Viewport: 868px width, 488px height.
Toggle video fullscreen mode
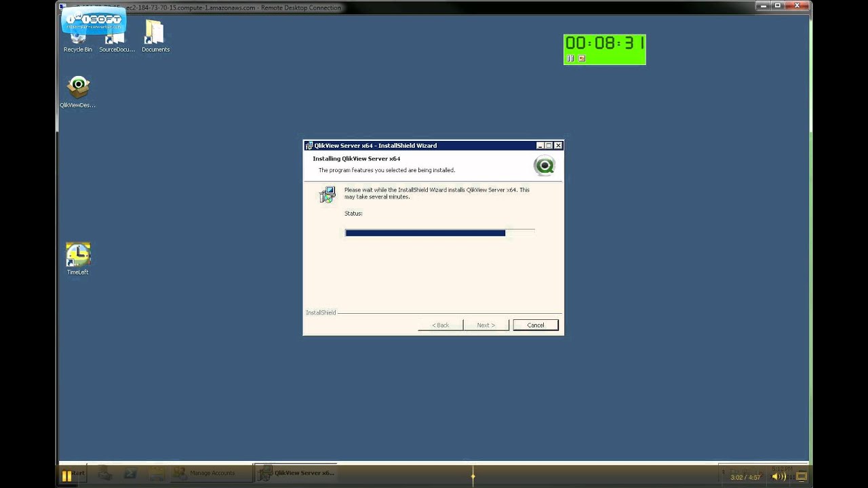(x=802, y=476)
